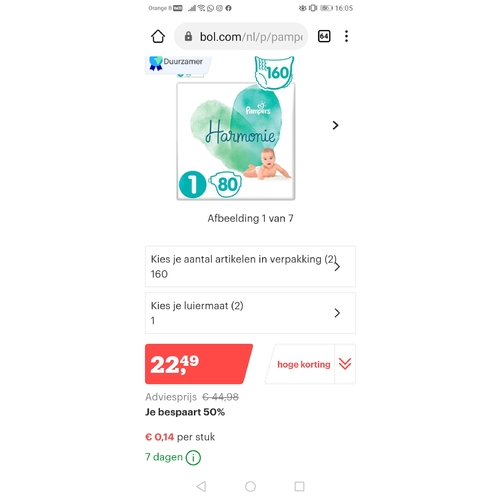Tap the Android recent apps square button
The height and width of the screenshot is (500, 500).
[299, 486]
